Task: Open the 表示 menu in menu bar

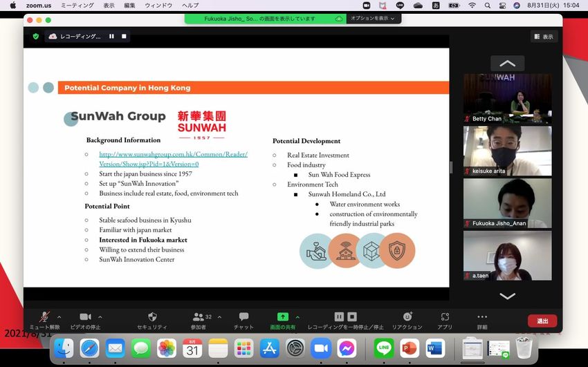Action: 109,6
